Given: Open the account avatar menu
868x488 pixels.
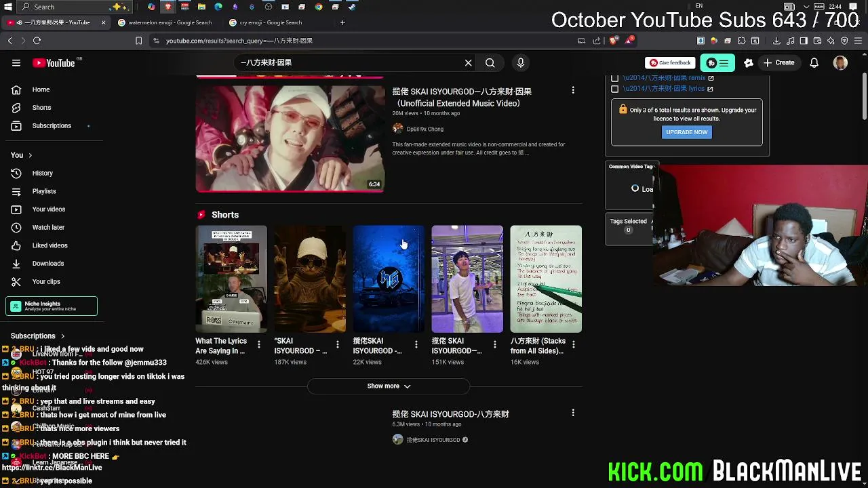Looking at the screenshot, I should pyautogui.click(x=840, y=63).
